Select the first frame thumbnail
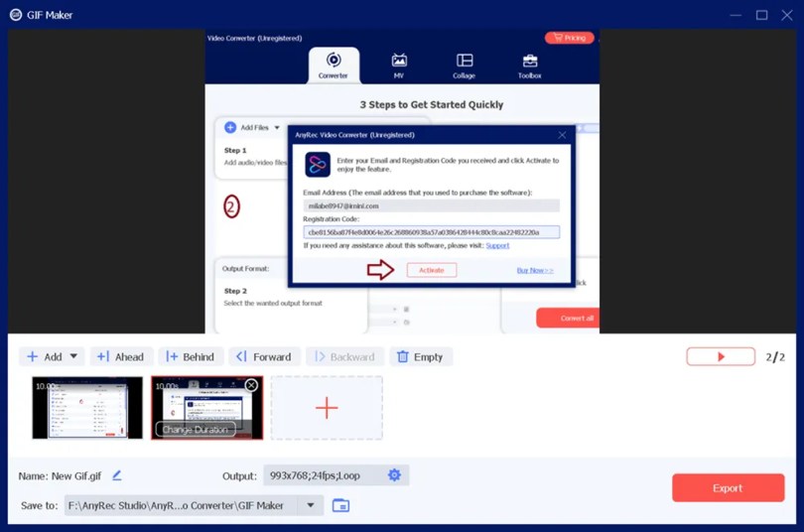This screenshot has width=804, height=532. click(x=87, y=408)
